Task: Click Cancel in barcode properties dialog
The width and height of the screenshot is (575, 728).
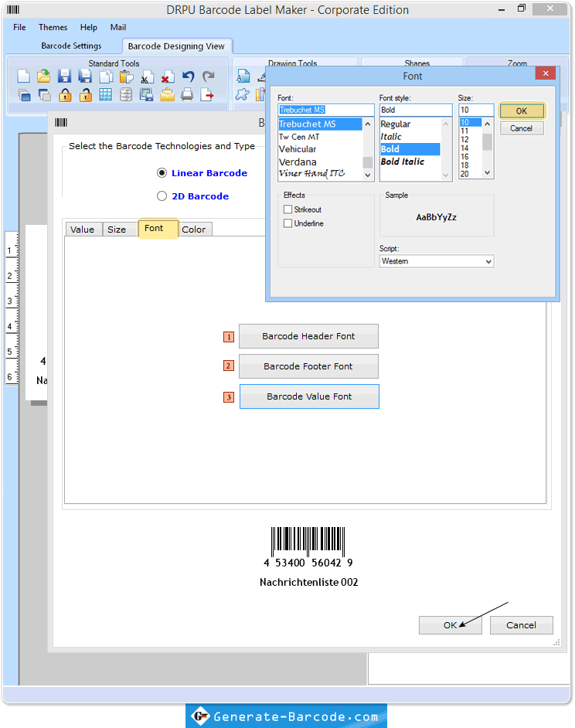Action: [x=521, y=625]
